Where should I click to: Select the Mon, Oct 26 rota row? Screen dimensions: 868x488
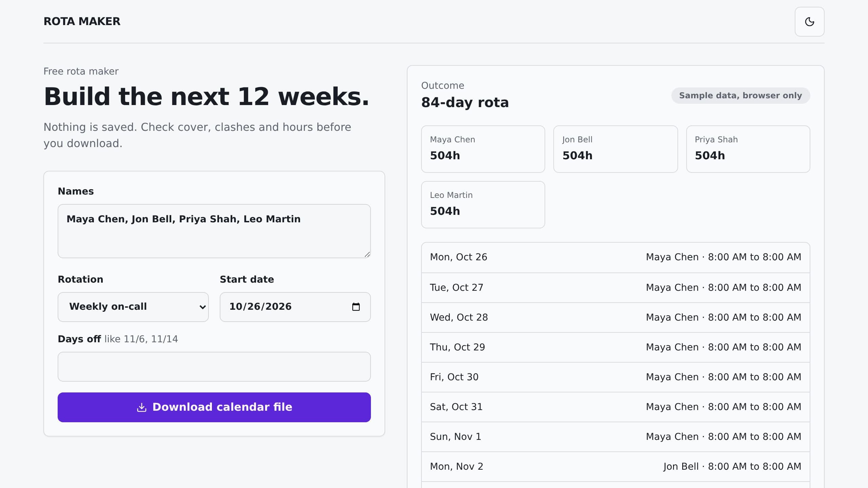click(615, 257)
